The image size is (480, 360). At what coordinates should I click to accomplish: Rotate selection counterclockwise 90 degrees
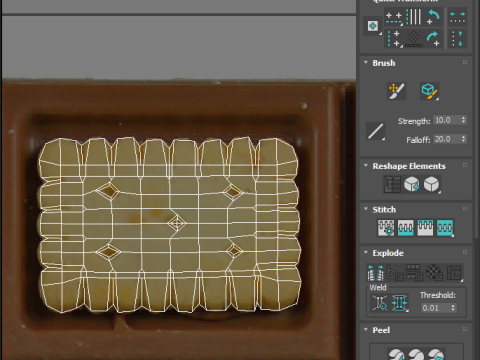[x=433, y=17]
